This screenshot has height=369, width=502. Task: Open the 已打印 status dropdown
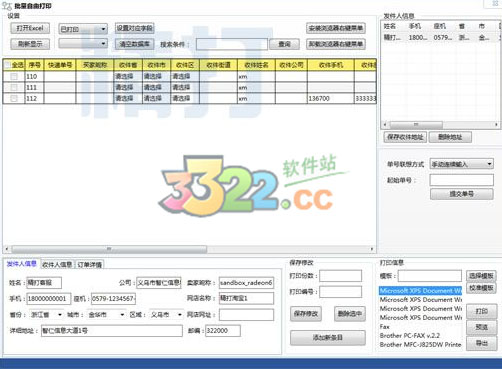pyautogui.click(x=83, y=29)
